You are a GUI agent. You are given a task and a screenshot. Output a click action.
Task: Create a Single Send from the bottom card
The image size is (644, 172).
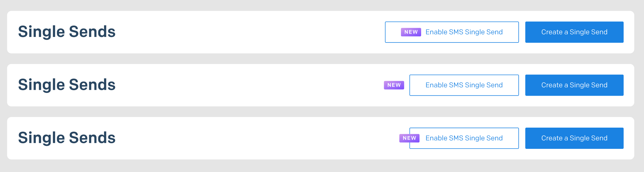pyautogui.click(x=574, y=138)
